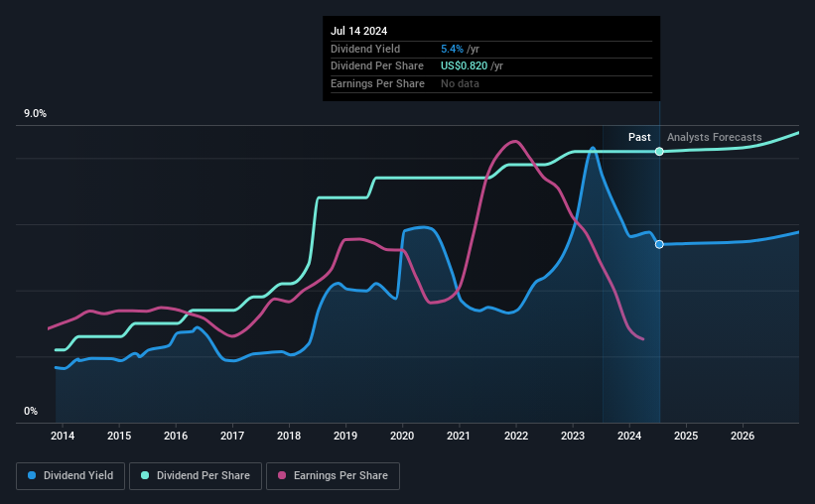Click the 2023 x-axis label

(x=572, y=436)
